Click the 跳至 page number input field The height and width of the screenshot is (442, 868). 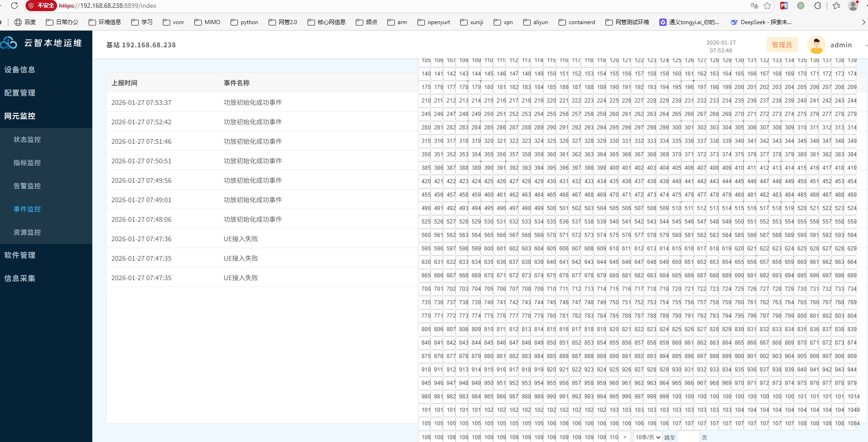[x=688, y=437]
